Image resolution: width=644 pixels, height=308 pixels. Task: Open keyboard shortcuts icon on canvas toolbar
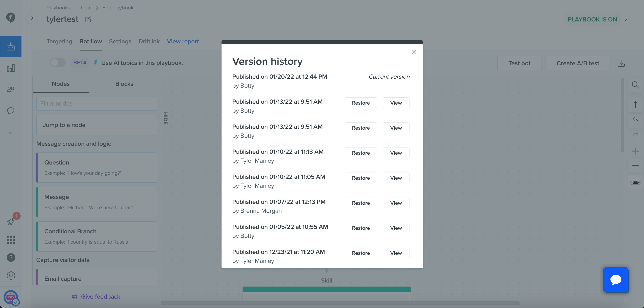pos(635,182)
